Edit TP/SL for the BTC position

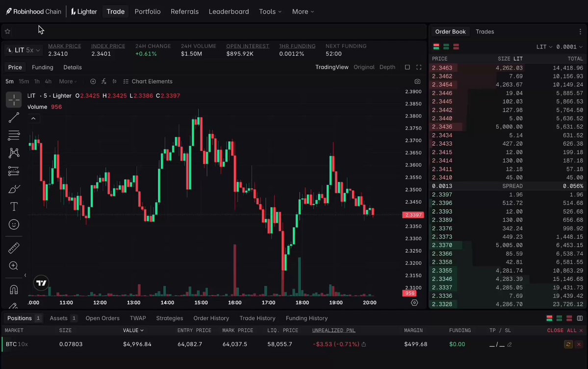[509, 344]
